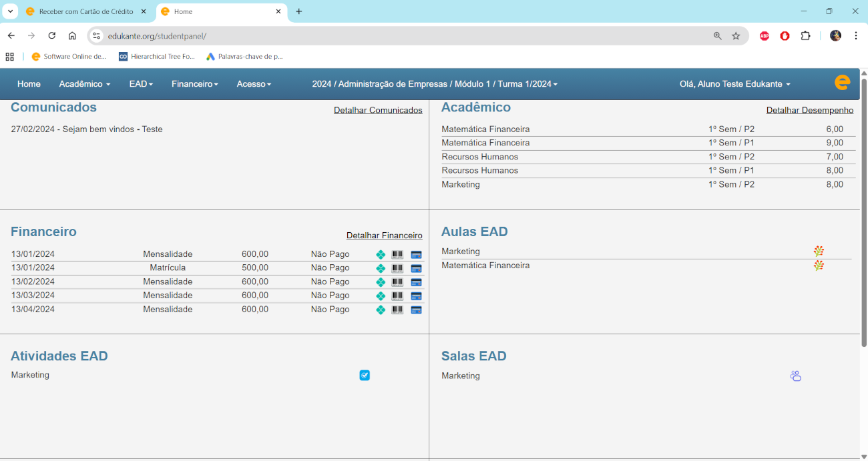Enter the Marketing room icon in Salas EAD
Viewport: 868px width, 461px height.
point(795,376)
